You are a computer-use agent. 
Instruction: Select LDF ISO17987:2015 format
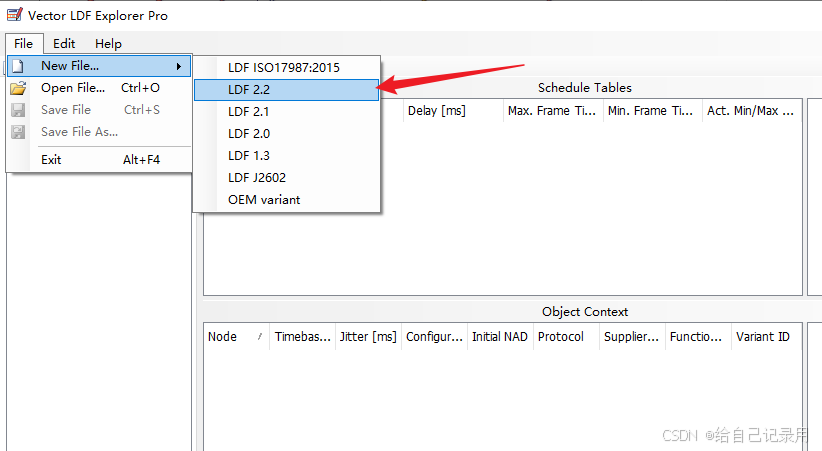pos(286,68)
